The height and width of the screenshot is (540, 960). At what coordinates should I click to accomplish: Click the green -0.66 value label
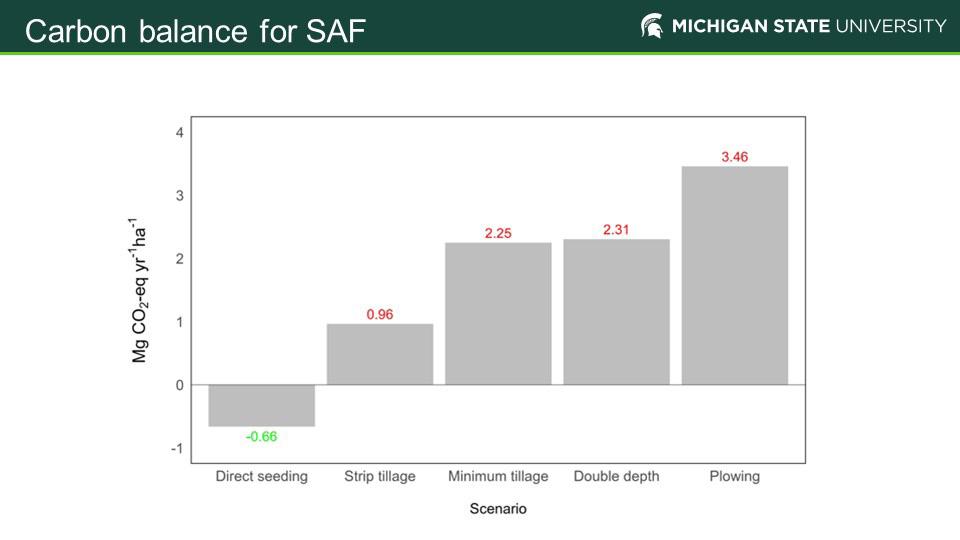click(262, 437)
